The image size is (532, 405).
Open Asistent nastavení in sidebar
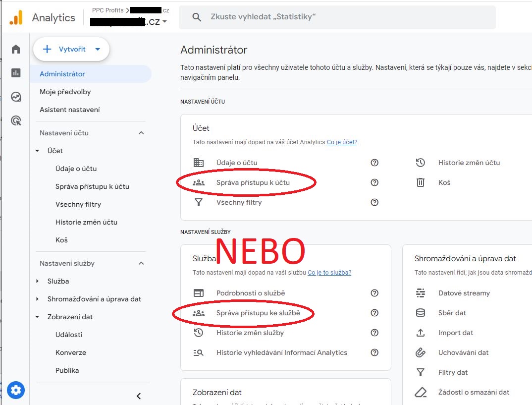(69, 110)
